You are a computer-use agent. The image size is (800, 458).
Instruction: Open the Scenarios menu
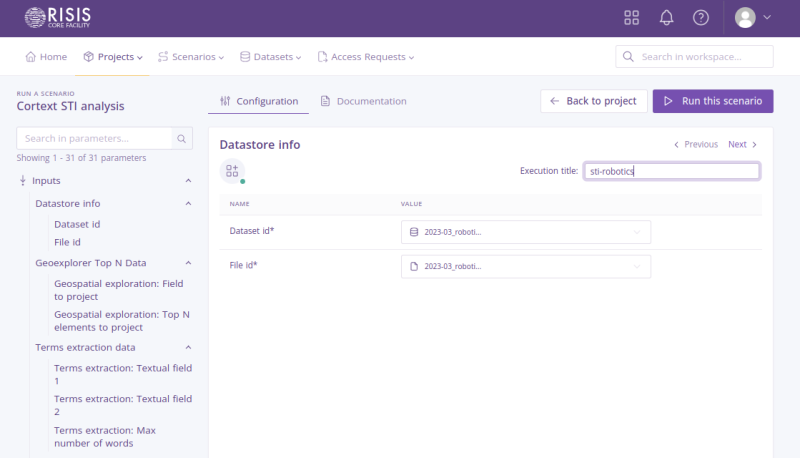pos(191,57)
